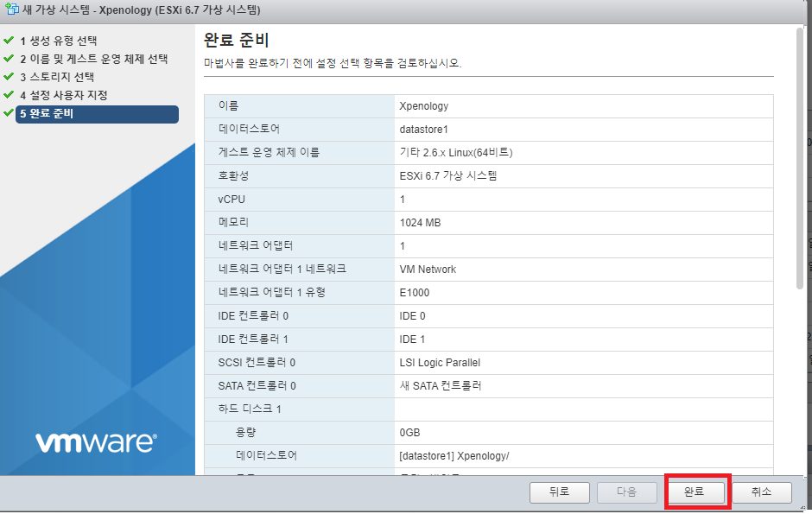This screenshot has width=812, height=514.
Task: Click the 하드 디스크 1 label
Action: pos(250,409)
